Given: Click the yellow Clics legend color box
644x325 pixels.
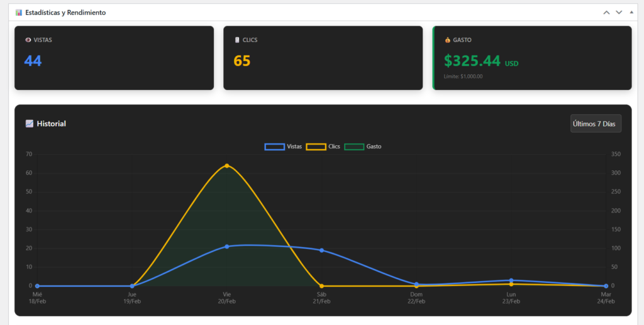Looking at the screenshot, I should point(316,146).
